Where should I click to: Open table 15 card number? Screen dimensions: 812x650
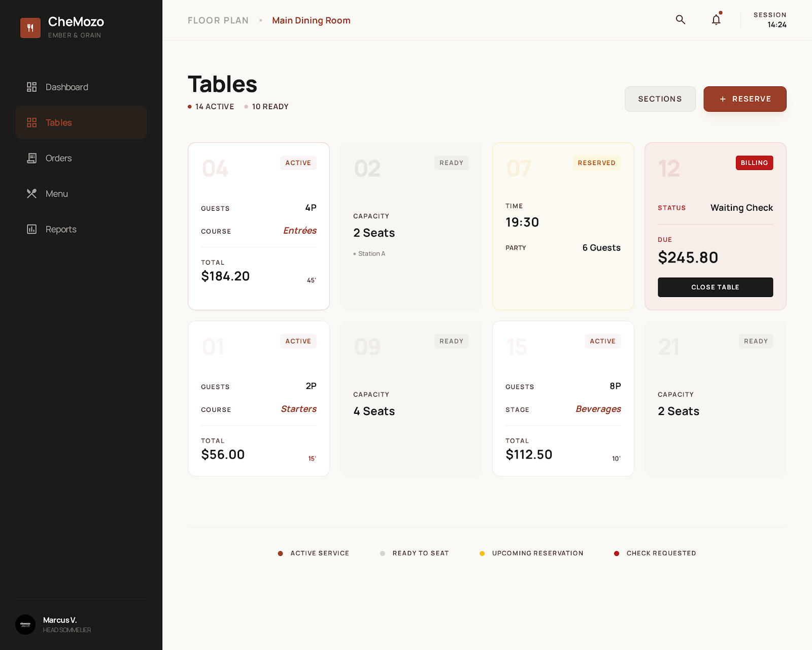[x=517, y=347]
